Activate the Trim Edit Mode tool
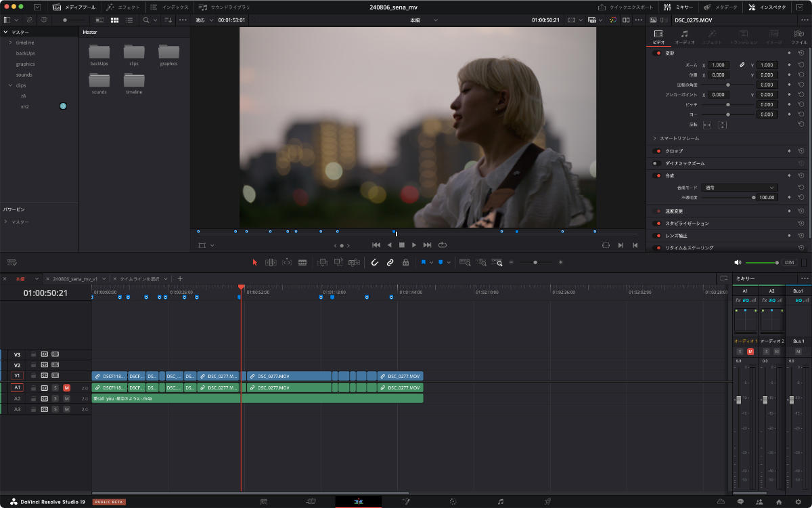812x508 pixels. tap(271, 262)
